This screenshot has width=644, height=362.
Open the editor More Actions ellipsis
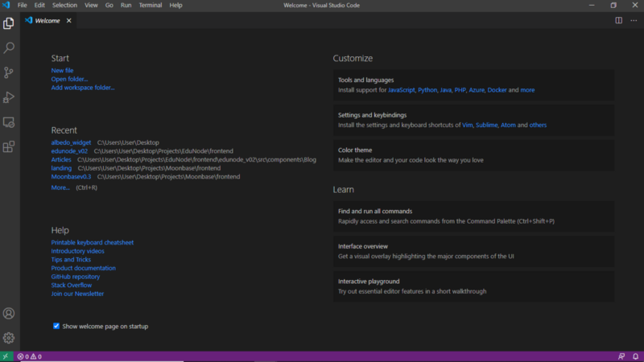(x=634, y=21)
